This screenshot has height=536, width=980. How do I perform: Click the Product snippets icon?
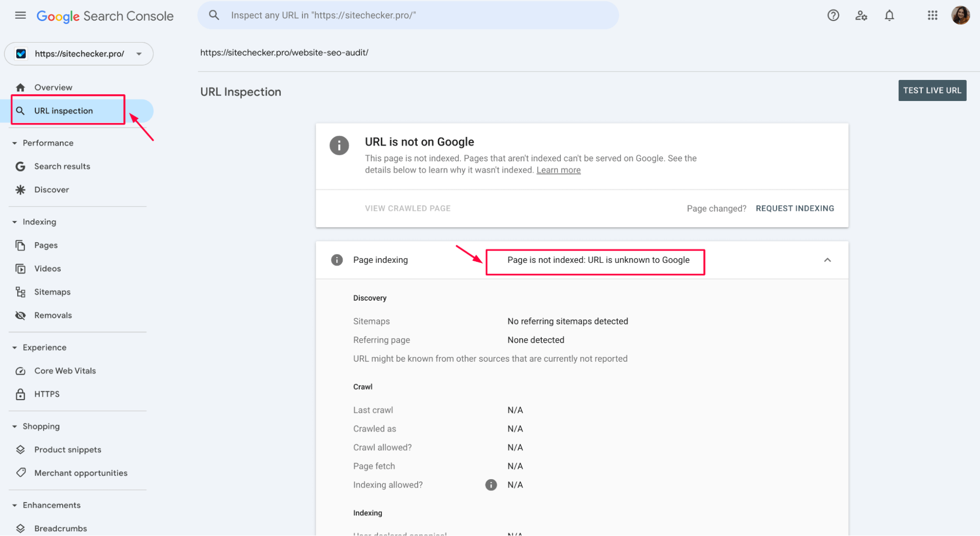(x=20, y=450)
